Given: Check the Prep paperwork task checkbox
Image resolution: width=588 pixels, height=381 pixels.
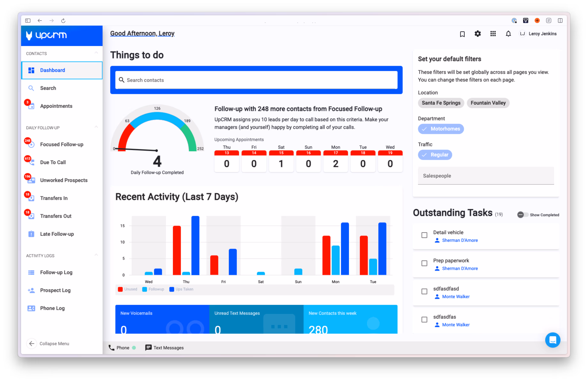Looking at the screenshot, I should pyautogui.click(x=424, y=263).
